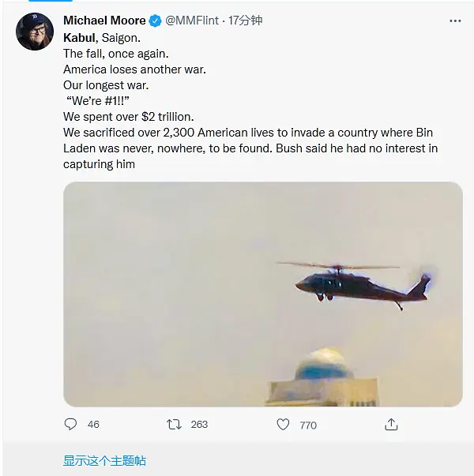Click the "We spent over $2 trillion." line

(128, 116)
